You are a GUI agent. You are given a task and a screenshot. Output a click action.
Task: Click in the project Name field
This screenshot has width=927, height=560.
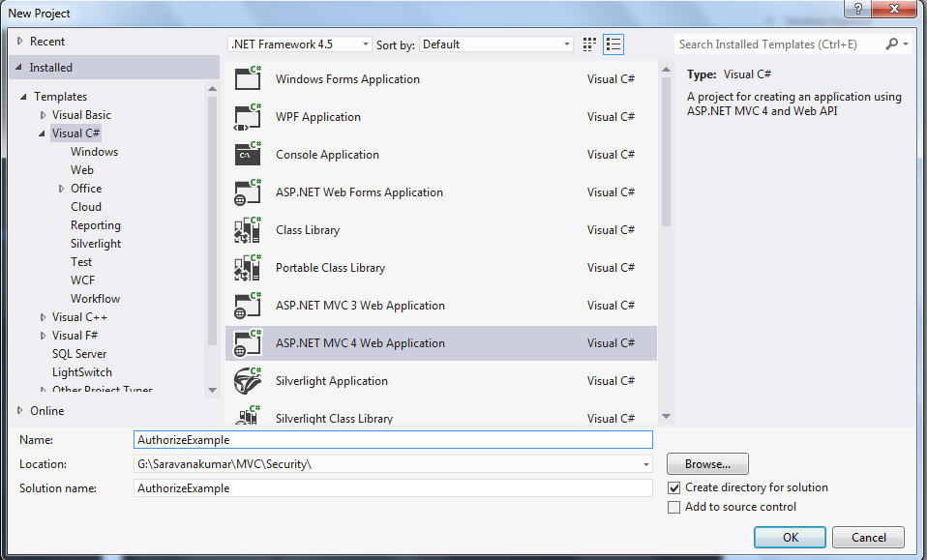click(393, 439)
